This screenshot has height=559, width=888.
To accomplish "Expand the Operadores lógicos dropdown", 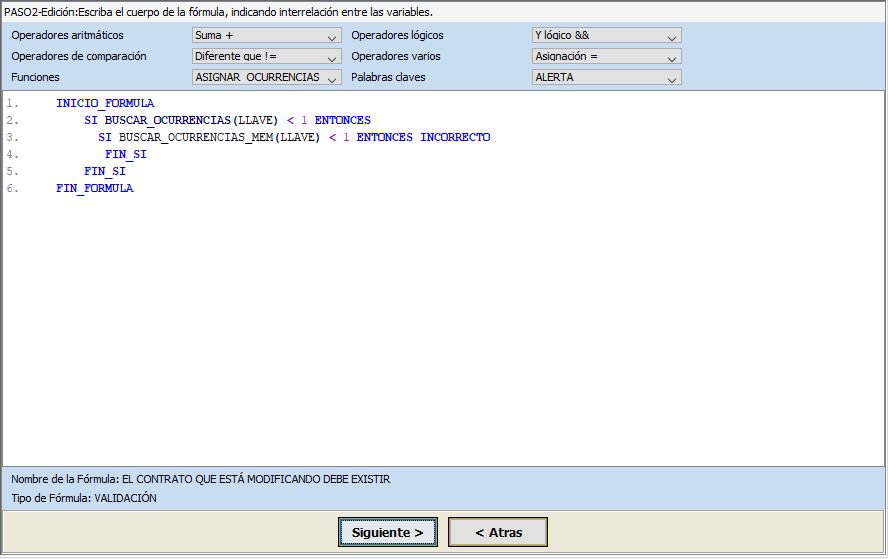I will 606,36.
